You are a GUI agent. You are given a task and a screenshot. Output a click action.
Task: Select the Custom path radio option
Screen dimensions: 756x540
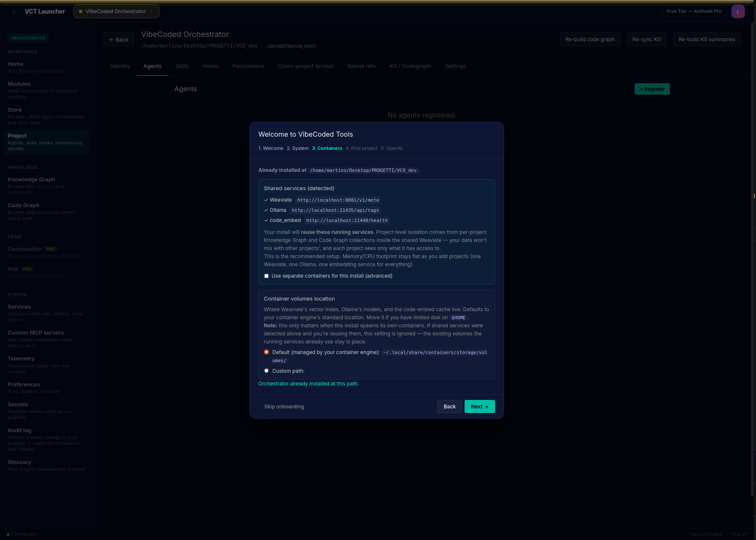[266, 371]
